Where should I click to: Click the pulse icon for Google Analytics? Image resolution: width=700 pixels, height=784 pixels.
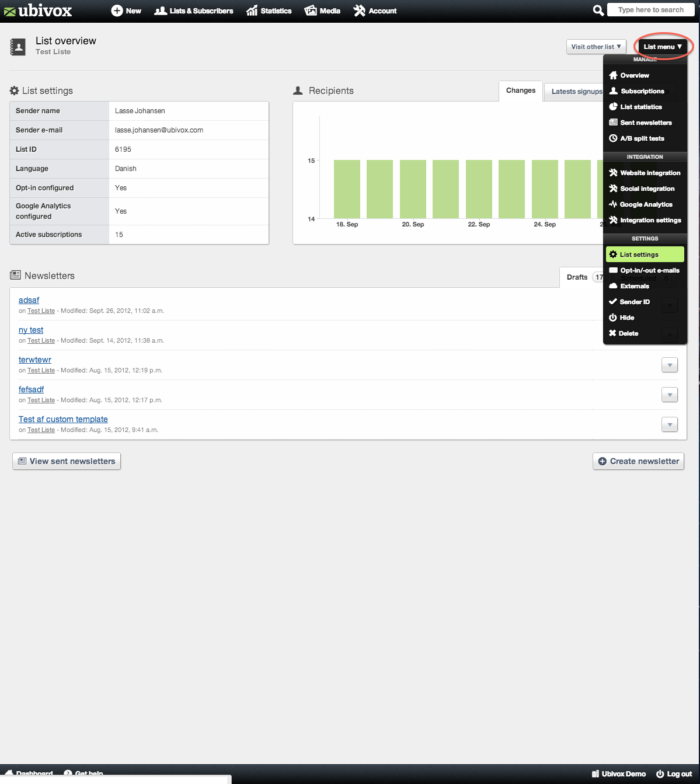click(x=613, y=204)
